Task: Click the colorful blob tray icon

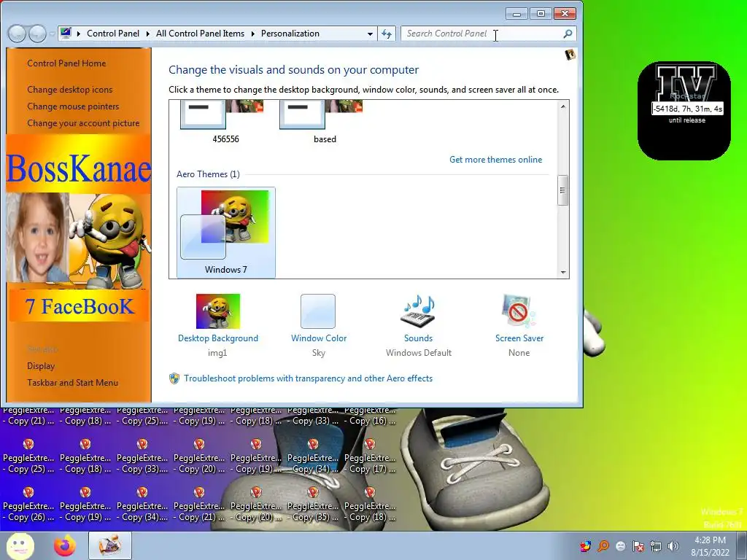Action: [586, 545]
